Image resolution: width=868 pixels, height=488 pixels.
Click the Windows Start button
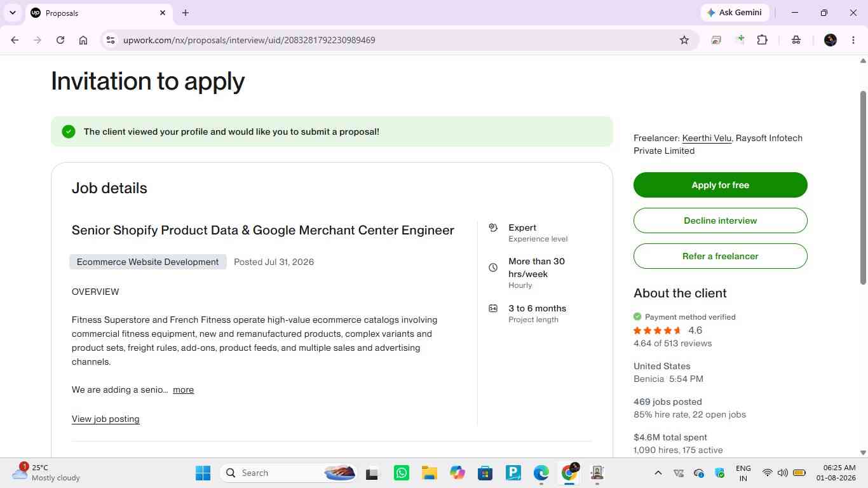[203, 473]
